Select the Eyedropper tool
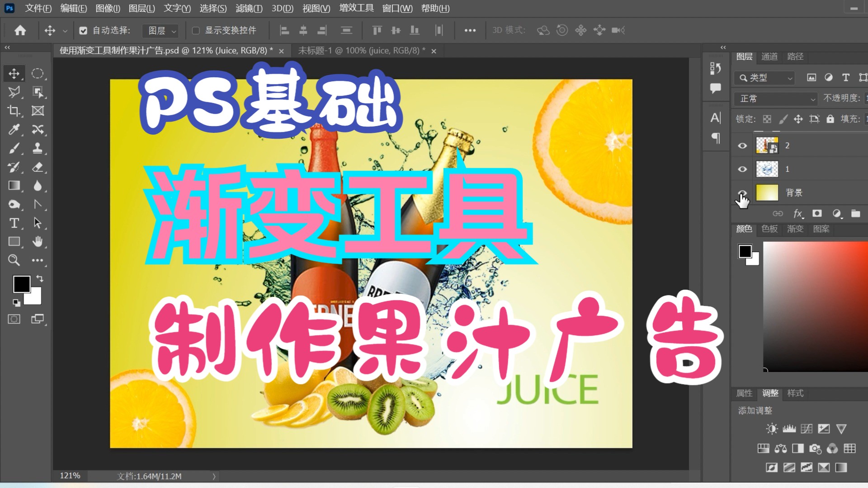Screen dimensions: 868x488 pos(14,130)
